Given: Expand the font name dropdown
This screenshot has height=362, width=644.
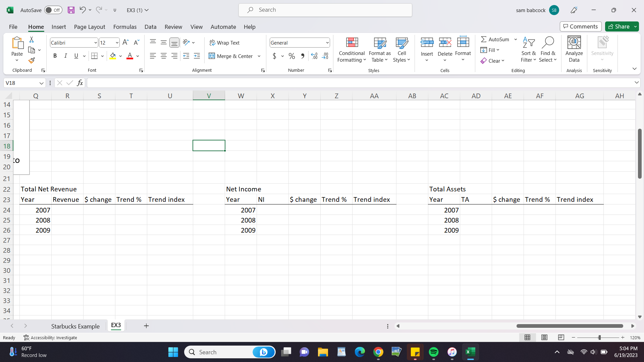Looking at the screenshot, I should coord(96,43).
